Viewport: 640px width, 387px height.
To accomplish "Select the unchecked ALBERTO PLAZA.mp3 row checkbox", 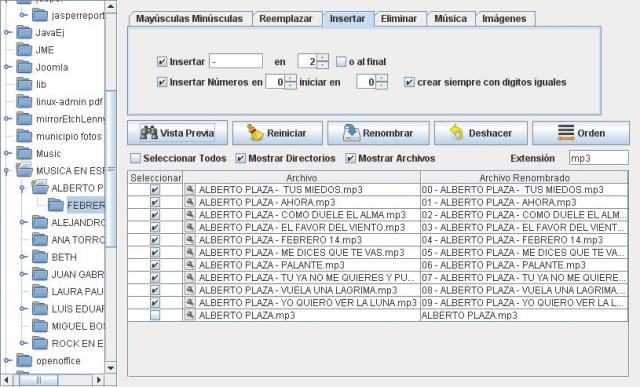I will click(x=155, y=315).
